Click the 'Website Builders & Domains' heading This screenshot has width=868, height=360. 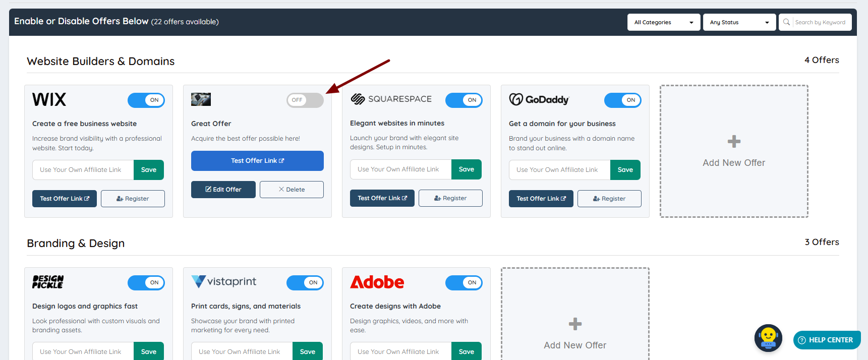pos(100,62)
